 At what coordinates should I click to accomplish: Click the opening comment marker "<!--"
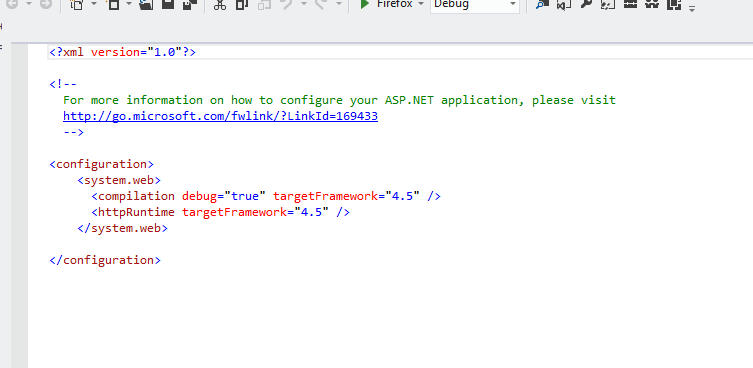63,84
